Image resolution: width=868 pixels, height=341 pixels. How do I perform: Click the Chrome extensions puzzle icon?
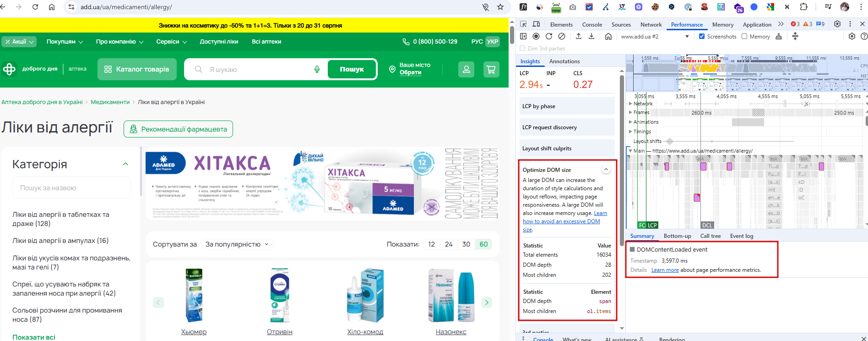(x=803, y=7)
